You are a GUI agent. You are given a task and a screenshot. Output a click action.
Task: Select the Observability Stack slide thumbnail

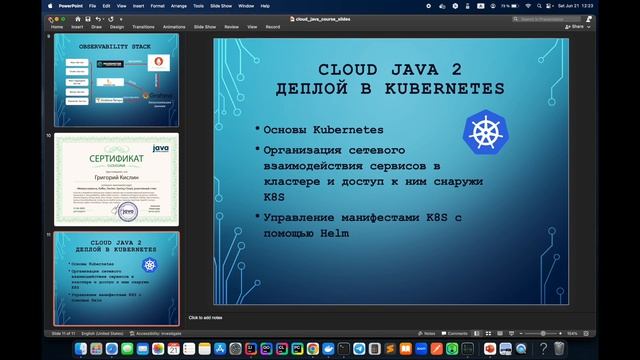pos(116,80)
